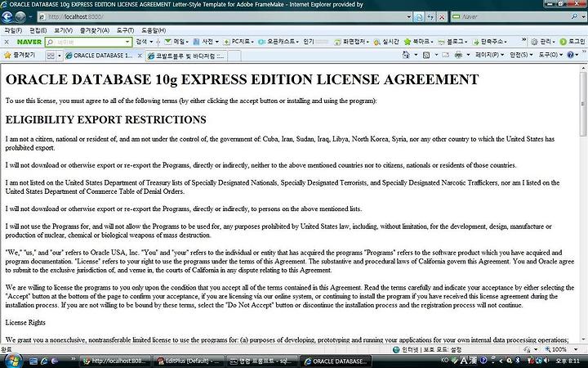Open the Help question mark icon
Screen dimensions: 588x368
pyautogui.click(x=570, y=55)
